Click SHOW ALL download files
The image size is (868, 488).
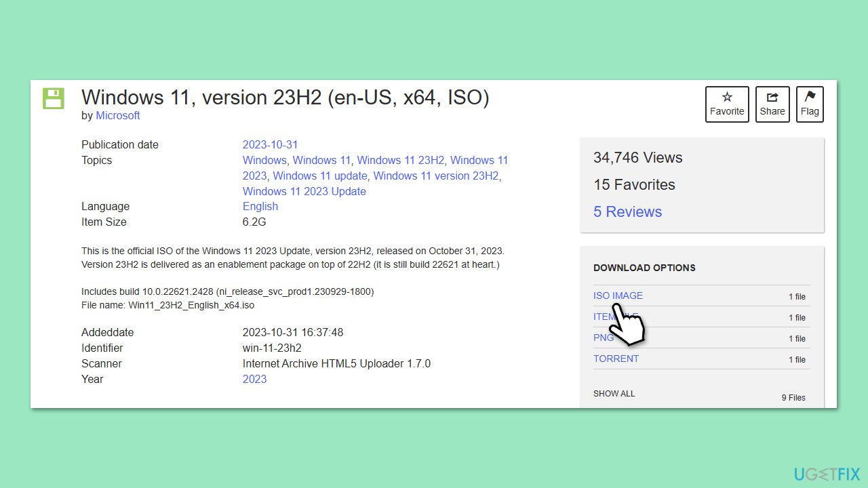614,393
